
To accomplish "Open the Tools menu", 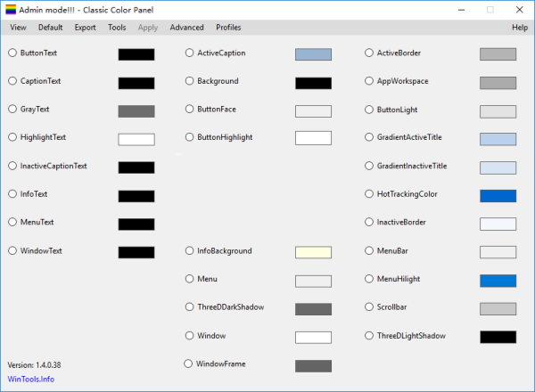I will coord(117,28).
